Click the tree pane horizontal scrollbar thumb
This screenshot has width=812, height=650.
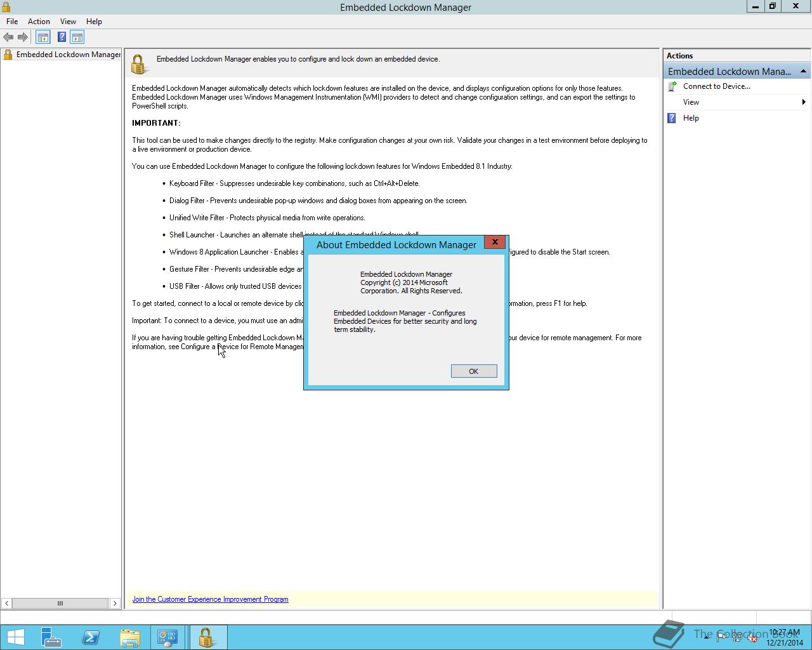[x=60, y=604]
